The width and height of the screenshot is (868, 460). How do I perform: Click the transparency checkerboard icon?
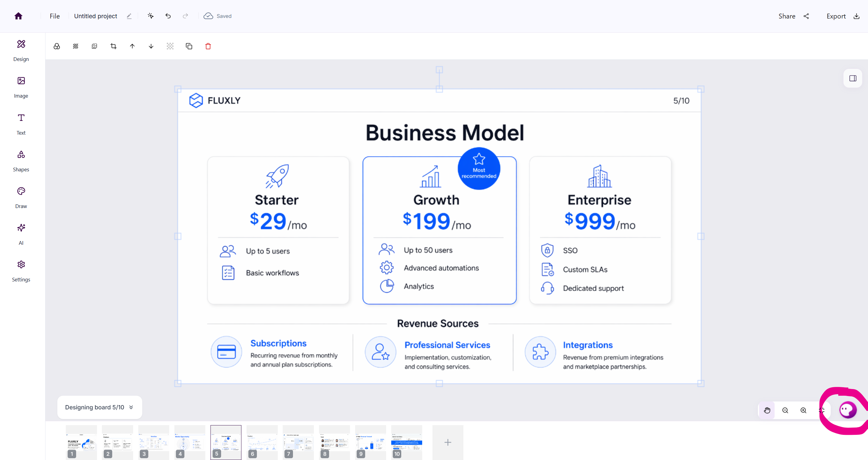tap(170, 46)
